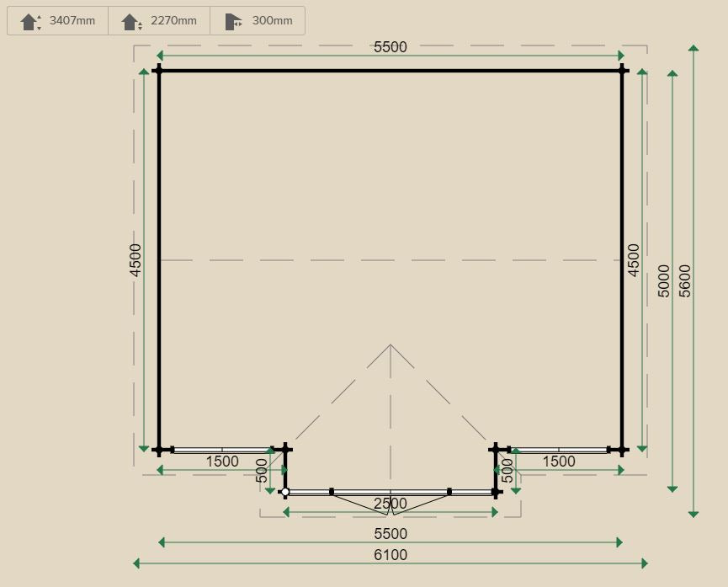Screen dimensions: 728x587
Task: Click the wall height house icon
Action: pyautogui.click(x=130, y=21)
